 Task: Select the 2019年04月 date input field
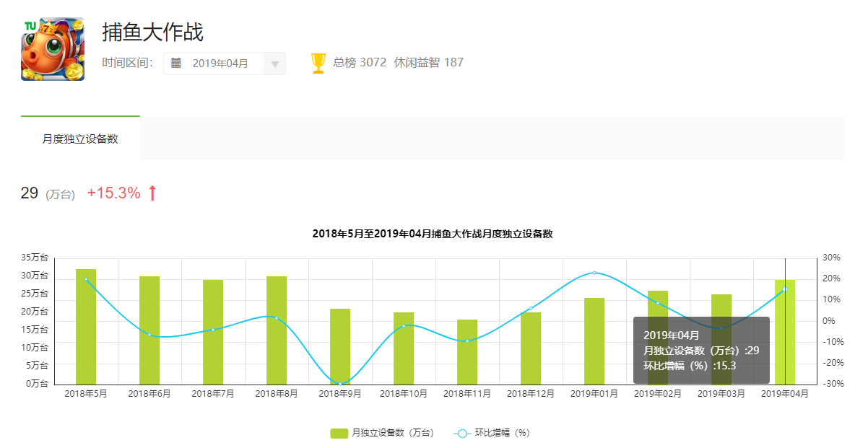click(x=220, y=63)
